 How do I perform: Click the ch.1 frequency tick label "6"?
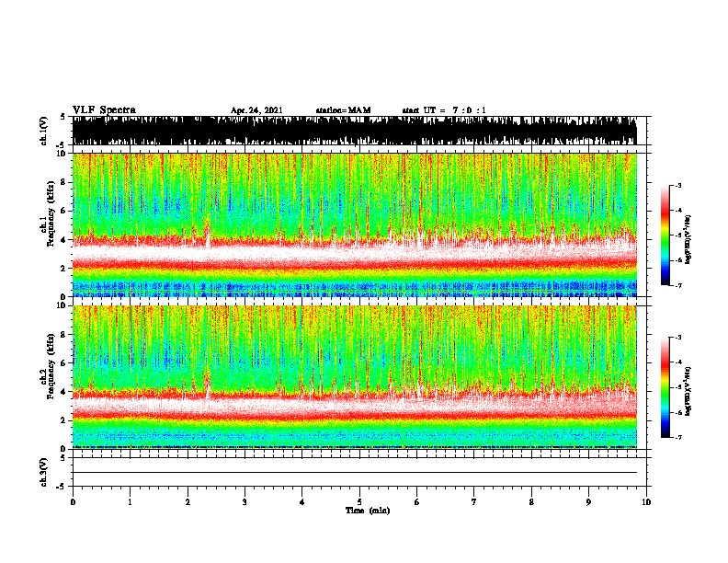(x=65, y=211)
